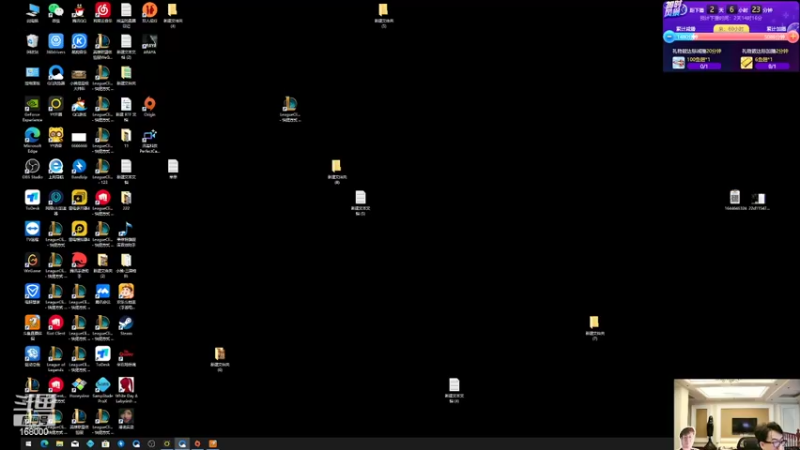
Task: Open the 222 archive file icon
Action: [126, 200]
